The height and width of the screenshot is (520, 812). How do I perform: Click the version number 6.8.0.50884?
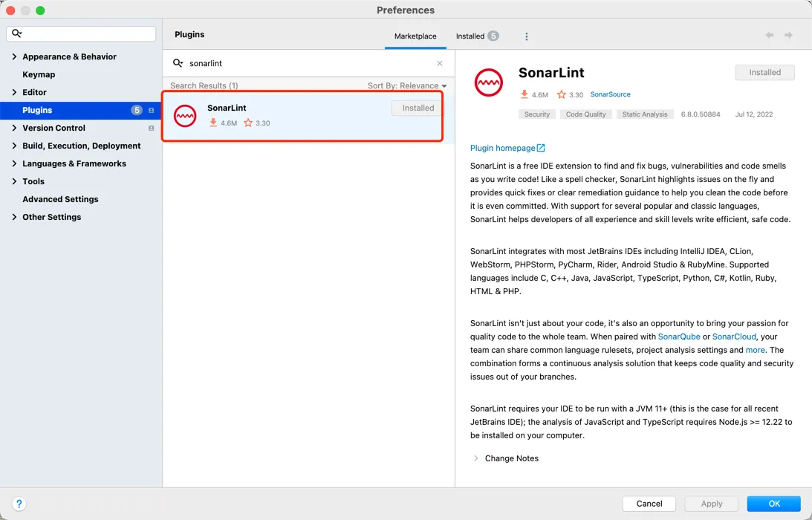coord(701,114)
